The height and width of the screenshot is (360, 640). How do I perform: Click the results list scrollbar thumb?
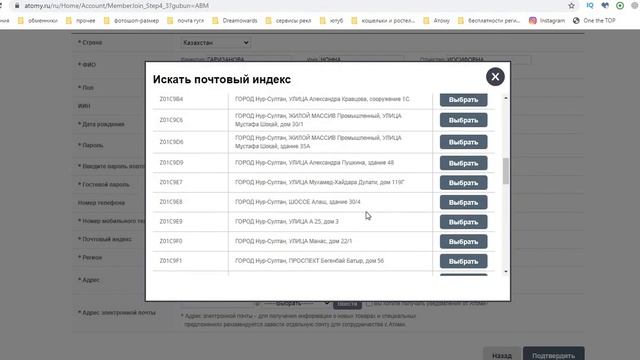coord(506,171)
